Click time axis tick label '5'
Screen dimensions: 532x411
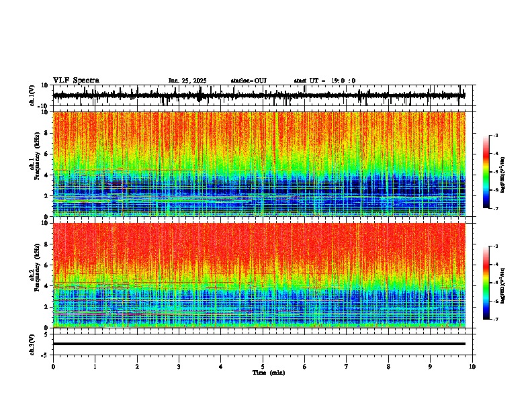(x=263, y=367)
